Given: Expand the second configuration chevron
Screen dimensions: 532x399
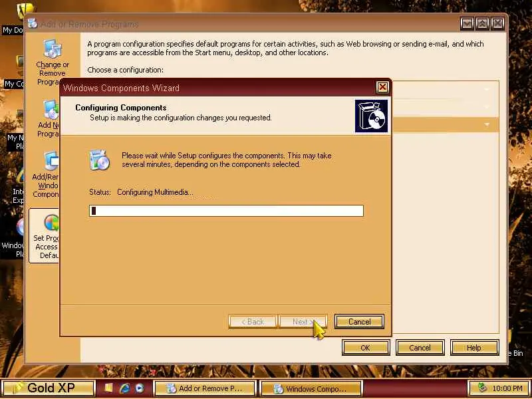Looking at the screenshot, I should point(487,107).
